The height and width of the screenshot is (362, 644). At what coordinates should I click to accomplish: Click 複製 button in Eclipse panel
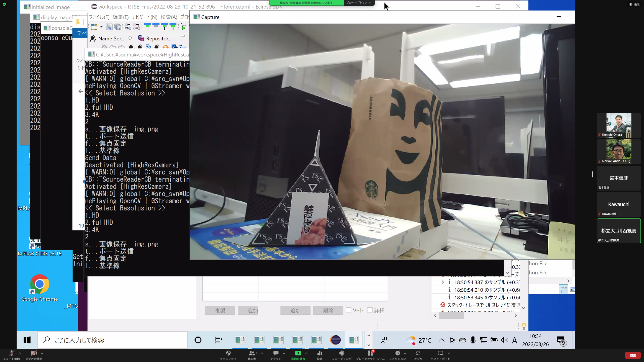pyautogui.click(x=220, y=310)
